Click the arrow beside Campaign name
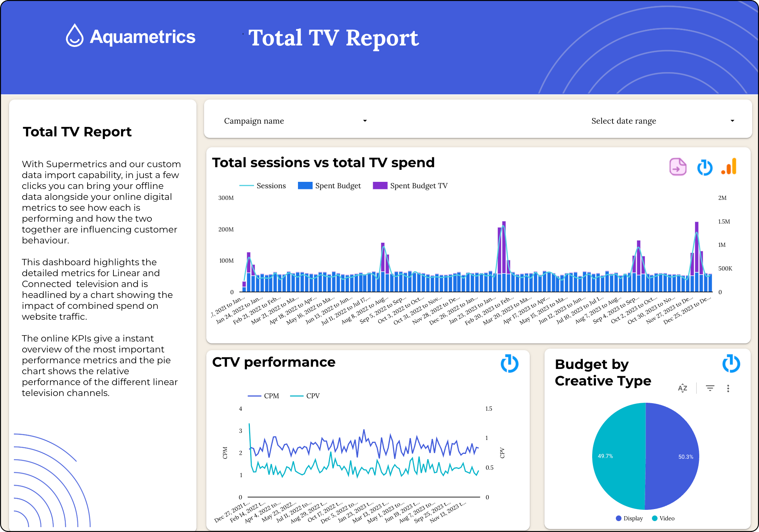This screenshot has width=759, height=532. (364, 121)
